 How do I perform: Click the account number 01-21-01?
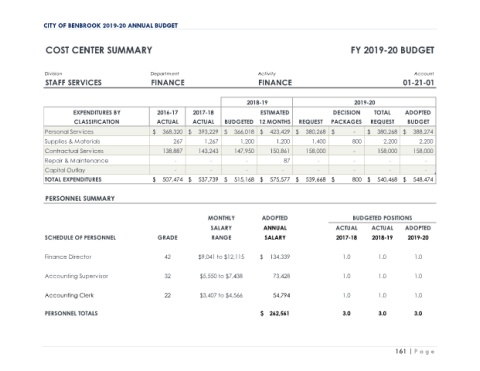pyautogui.click(x=418, y=82)
